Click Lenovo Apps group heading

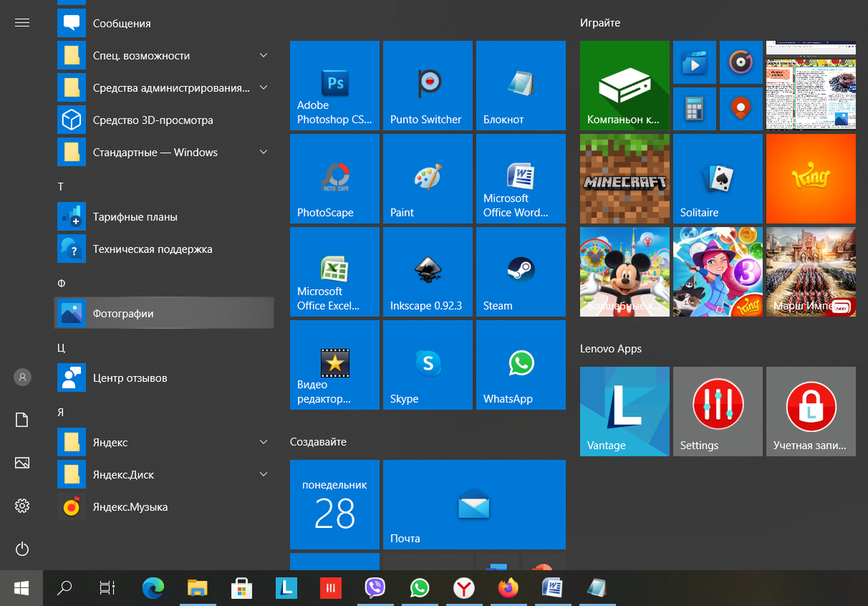pos(610,349)
